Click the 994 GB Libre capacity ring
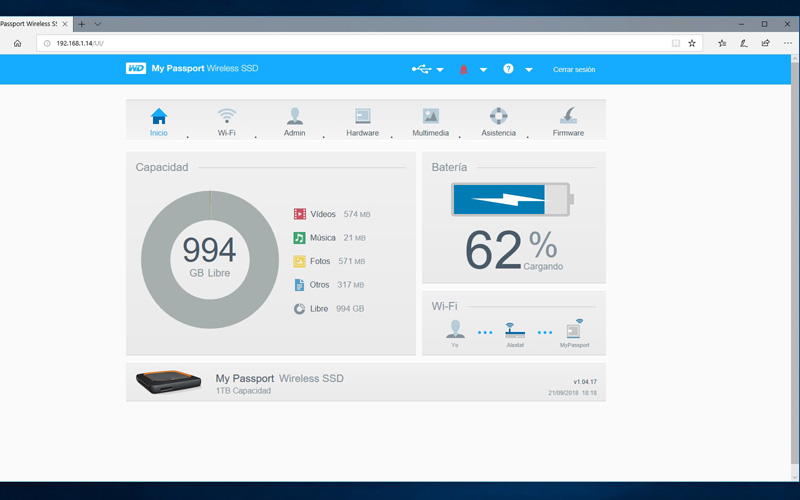 [210, 260]
